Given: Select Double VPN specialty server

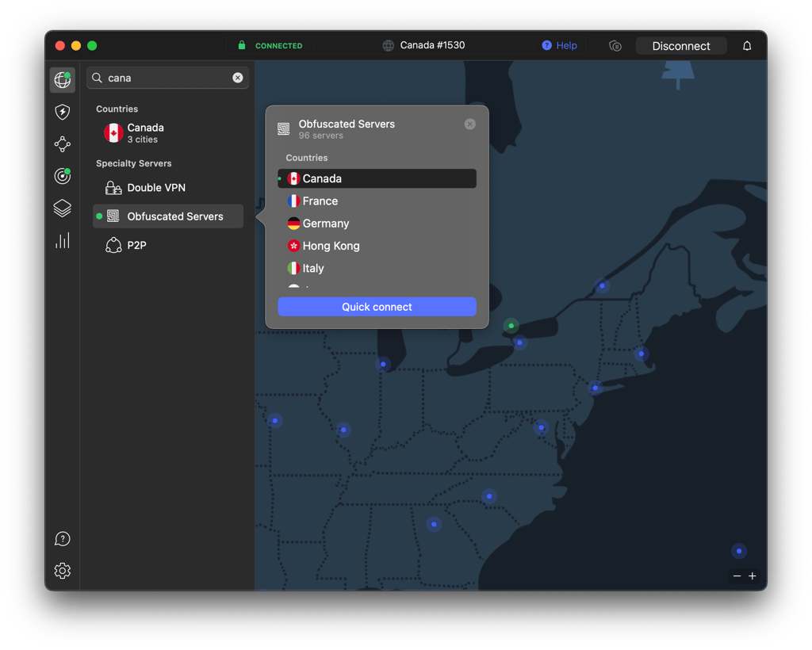Looking at the screenshot, I should (x=168, y=187).
